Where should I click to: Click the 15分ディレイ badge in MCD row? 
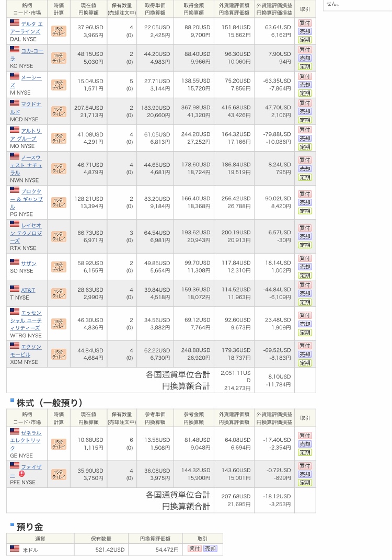click(x=59, y=111)
